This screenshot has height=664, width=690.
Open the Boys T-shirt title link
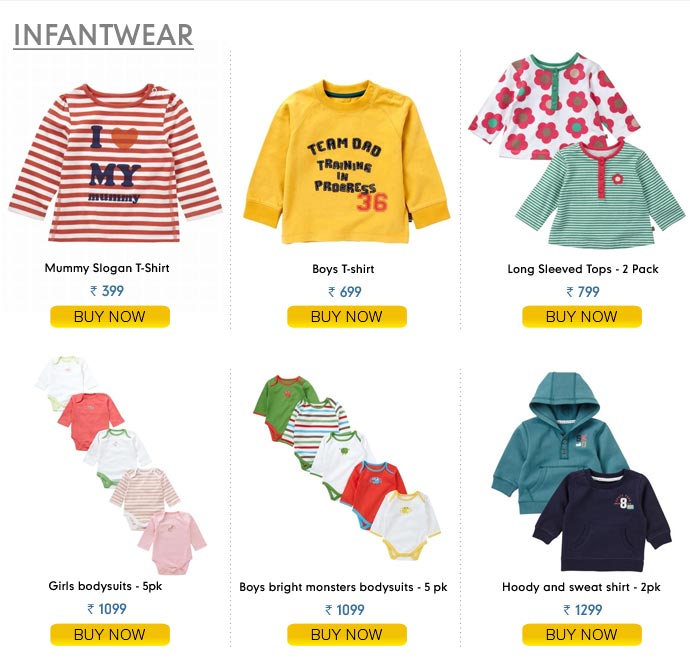(x=343, y=269)
